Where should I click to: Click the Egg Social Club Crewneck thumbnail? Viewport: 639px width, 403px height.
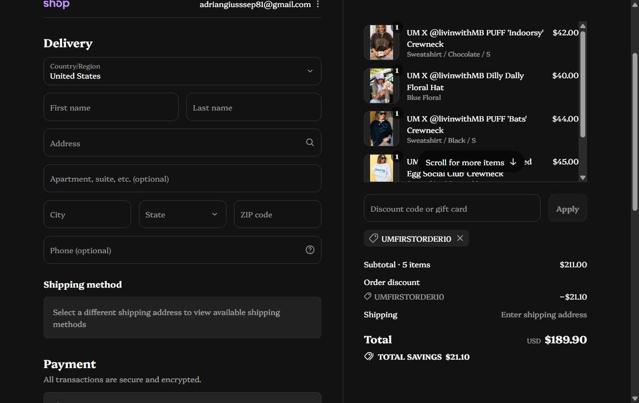tap(381, 168)
